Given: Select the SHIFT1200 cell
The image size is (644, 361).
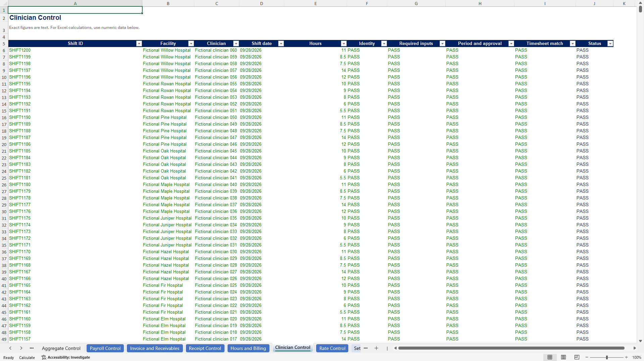Looking at the screenshot, I should (x=75, y=50).
